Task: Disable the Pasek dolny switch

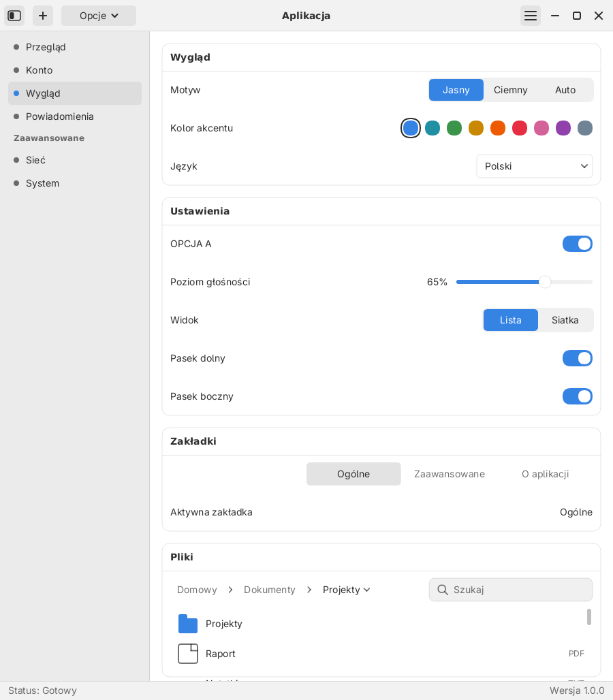Action: pyautogui.click(x=578, y=358)
